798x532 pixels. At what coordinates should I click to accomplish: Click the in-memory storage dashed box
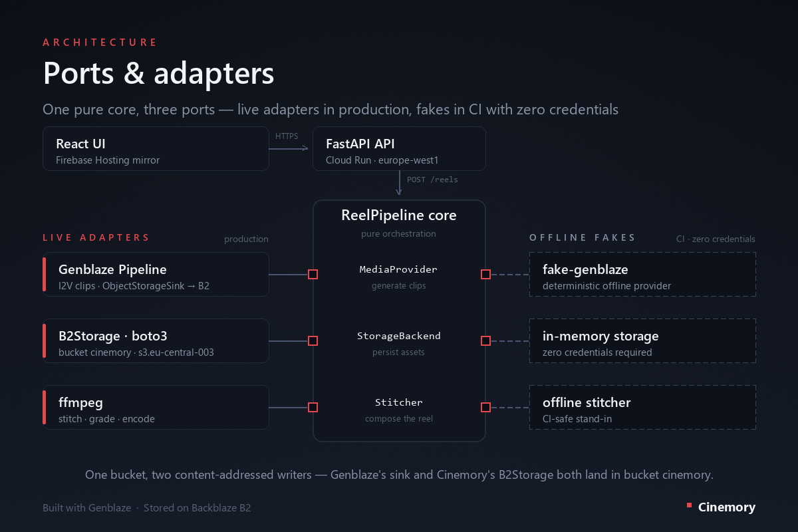click(x=642, y=340)
